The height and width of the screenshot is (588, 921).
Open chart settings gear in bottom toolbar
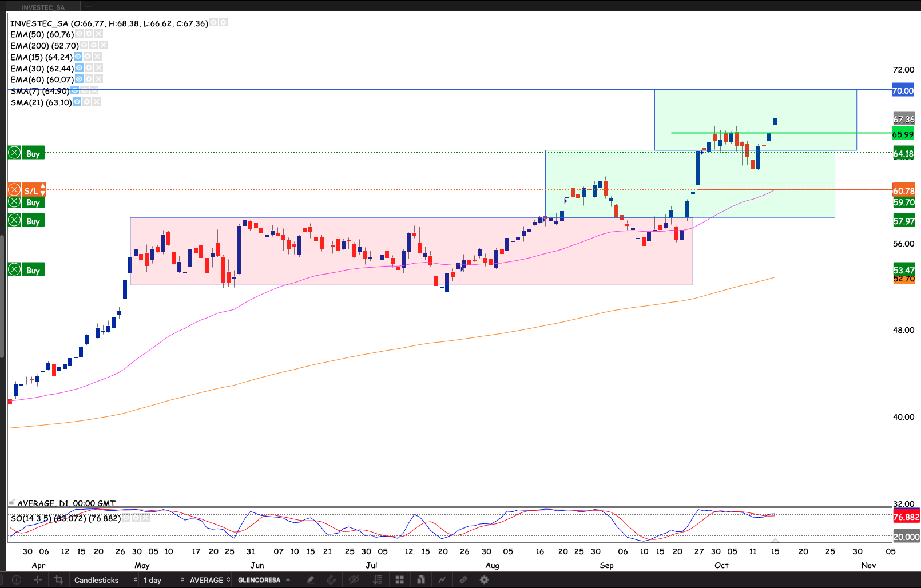click(x=484, y=580)
